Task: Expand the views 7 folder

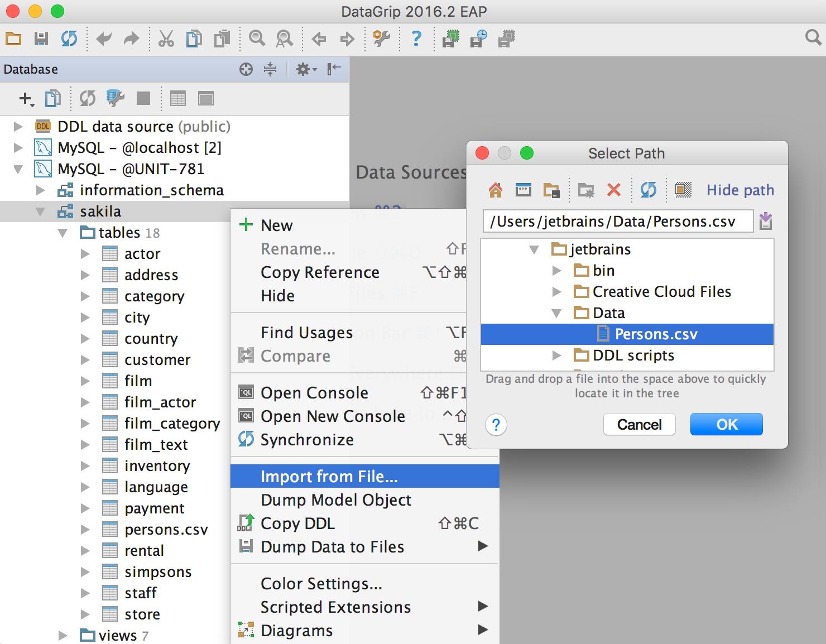Action: [63, 636]
